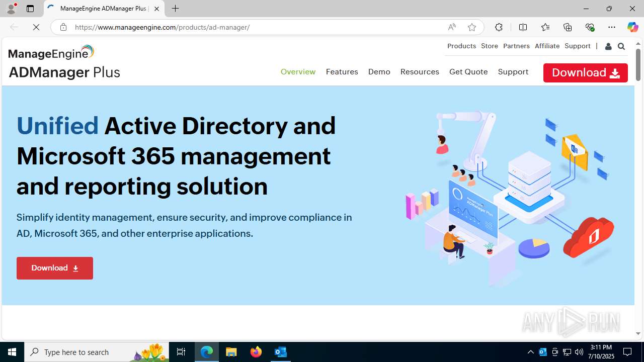Open the notification center
Viewport: 644px width, 362px height.
coord(628,352)
